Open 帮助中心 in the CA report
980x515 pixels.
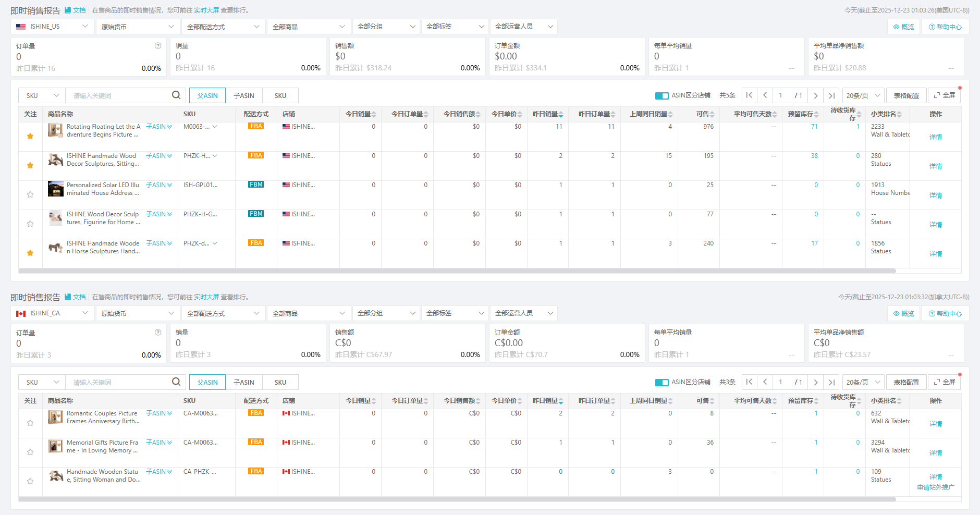point(945,313)
